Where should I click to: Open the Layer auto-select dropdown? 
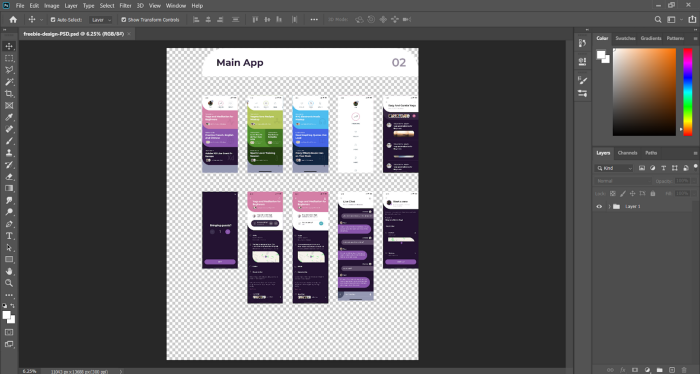coord(101,20)
